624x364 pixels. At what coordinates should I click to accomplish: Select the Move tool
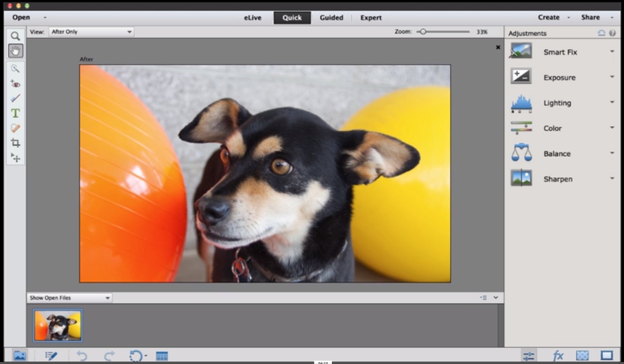[x=16, y=158]
